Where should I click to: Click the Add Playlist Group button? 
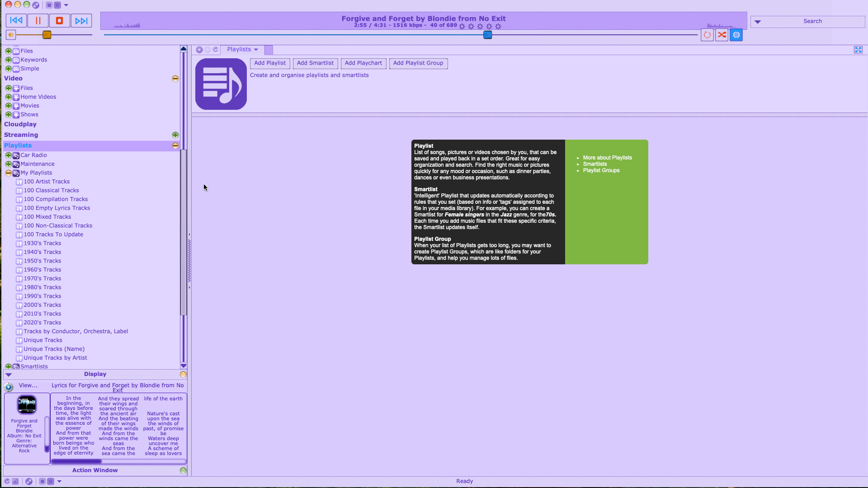(x=419, y=63)
